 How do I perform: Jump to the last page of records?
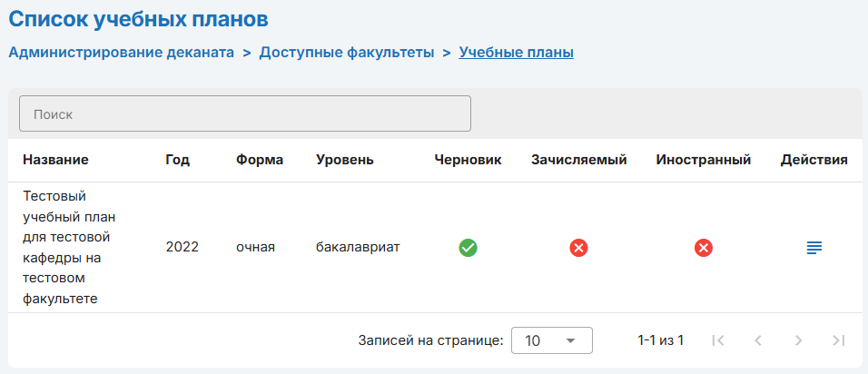pyautogui.click(x=838, y=340)
